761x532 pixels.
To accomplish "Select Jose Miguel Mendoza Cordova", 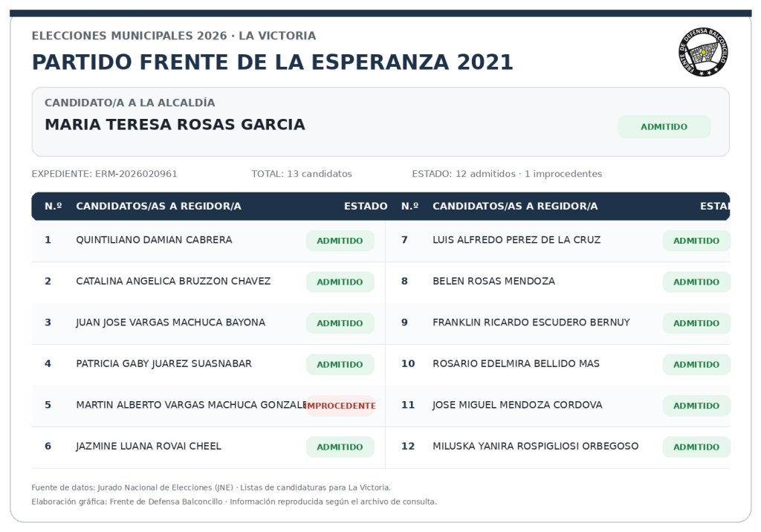I will [517, 405].
